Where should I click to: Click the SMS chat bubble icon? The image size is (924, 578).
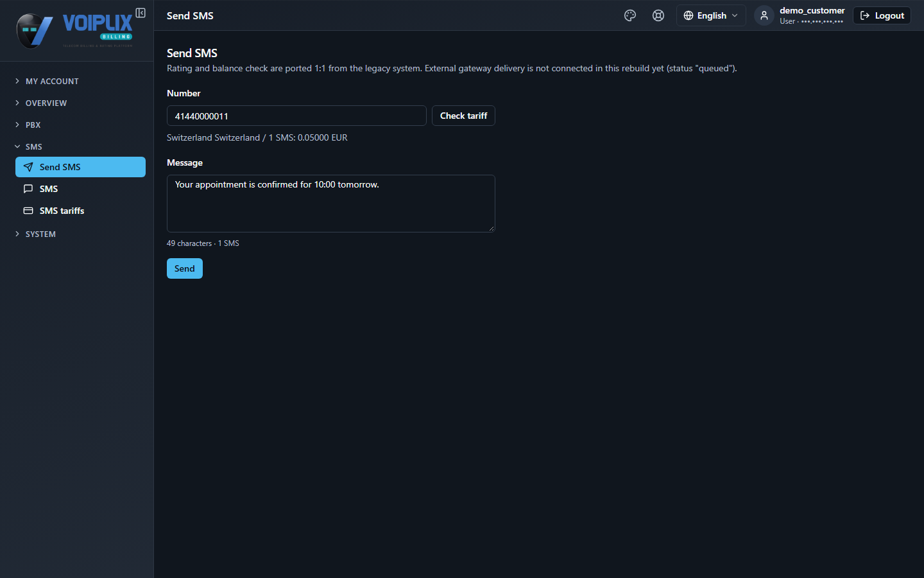28,189
